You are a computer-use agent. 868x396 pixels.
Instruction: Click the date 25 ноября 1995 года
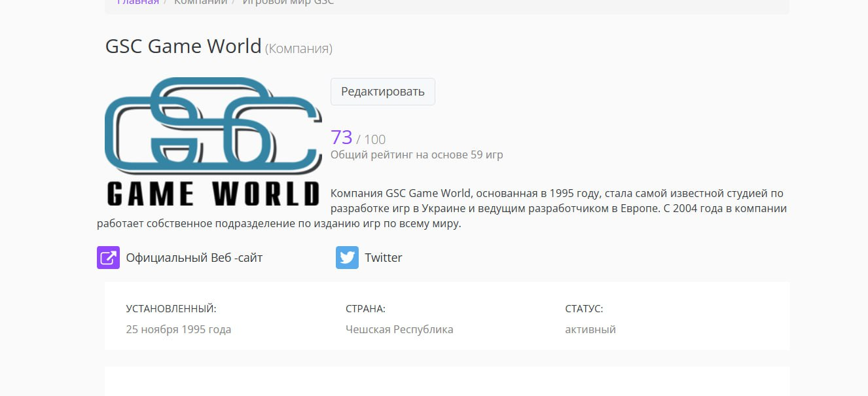(x=179, y=329)
